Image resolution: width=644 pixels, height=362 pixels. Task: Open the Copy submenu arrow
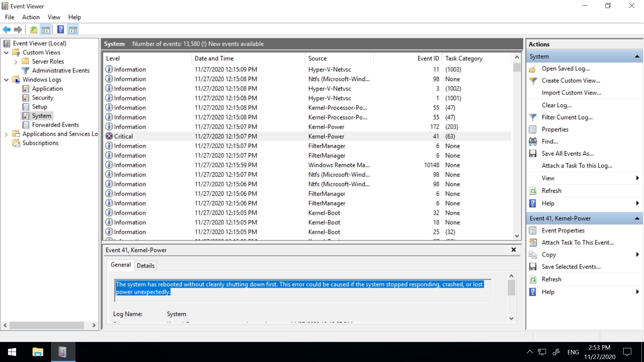[637, 255]
